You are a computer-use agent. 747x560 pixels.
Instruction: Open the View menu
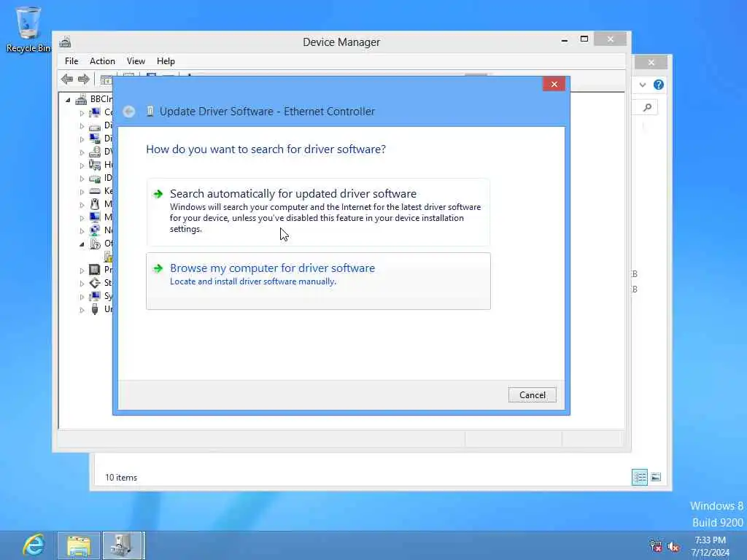(136, 61)
